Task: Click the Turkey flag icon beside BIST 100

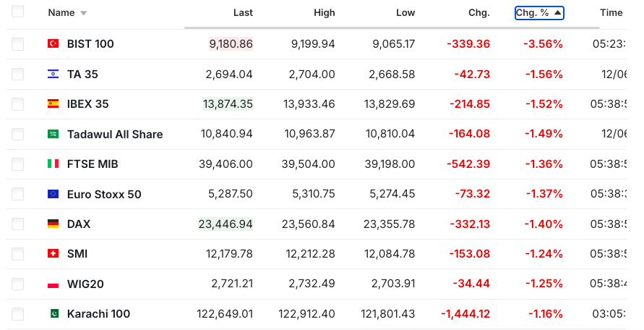Action: [x=53, y=44]
